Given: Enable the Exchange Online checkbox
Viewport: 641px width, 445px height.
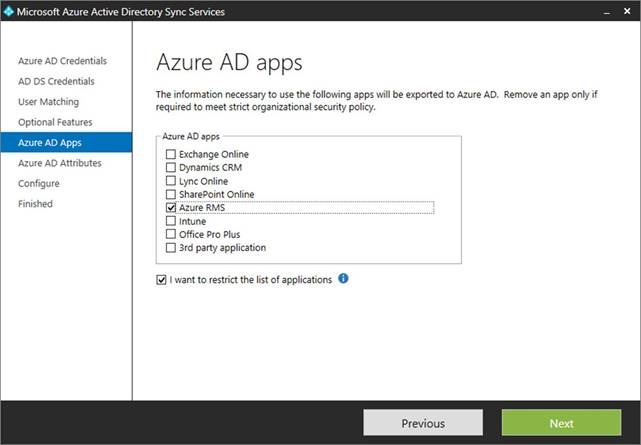Looking at the screenshot, I should pos(171,154).
